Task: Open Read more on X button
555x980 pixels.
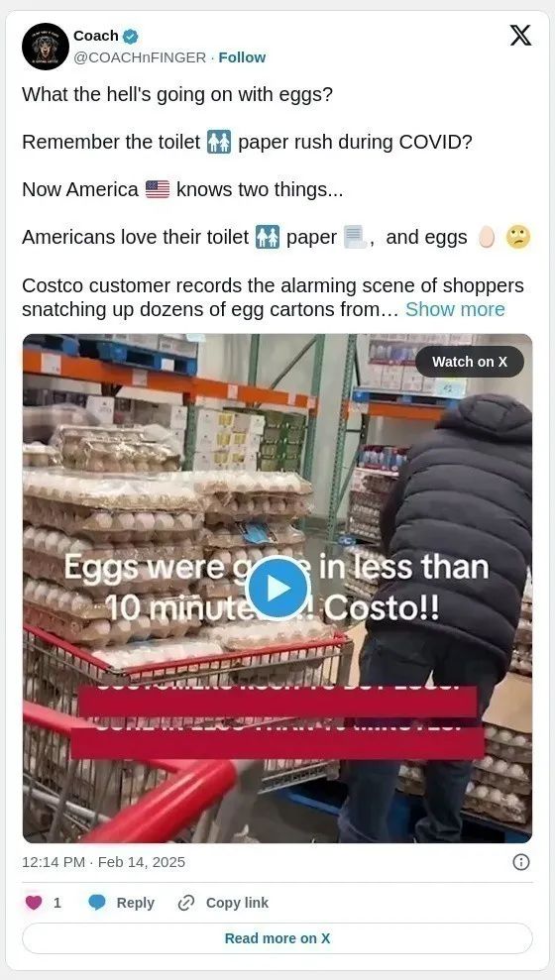Action: coord(277,938)
